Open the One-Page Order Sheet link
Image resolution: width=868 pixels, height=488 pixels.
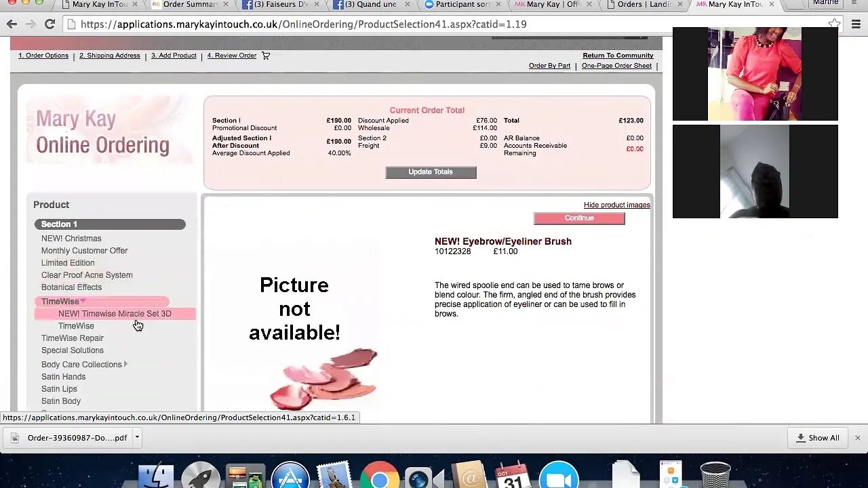616,66
